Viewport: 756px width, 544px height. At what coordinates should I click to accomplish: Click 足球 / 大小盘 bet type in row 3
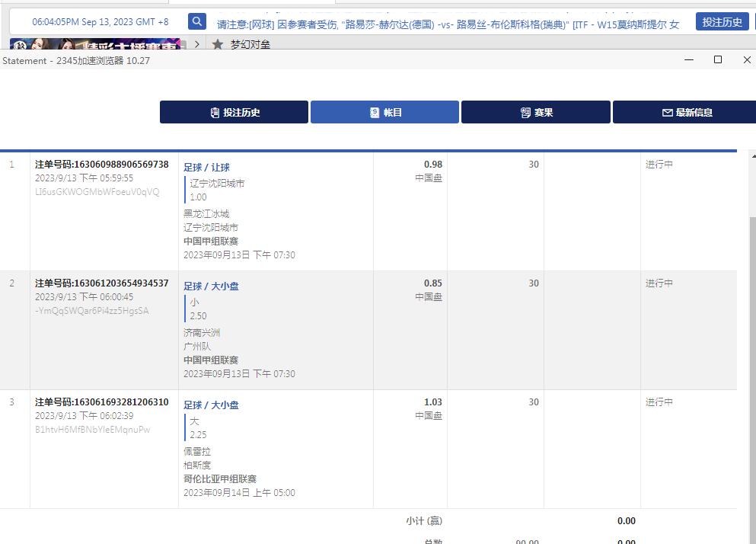[211, 405]
